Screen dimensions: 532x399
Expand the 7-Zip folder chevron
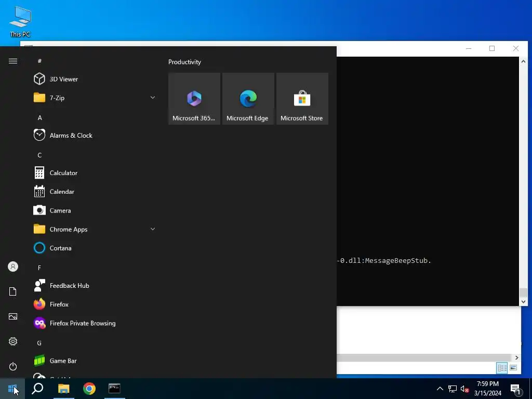(x=153, y=98)
